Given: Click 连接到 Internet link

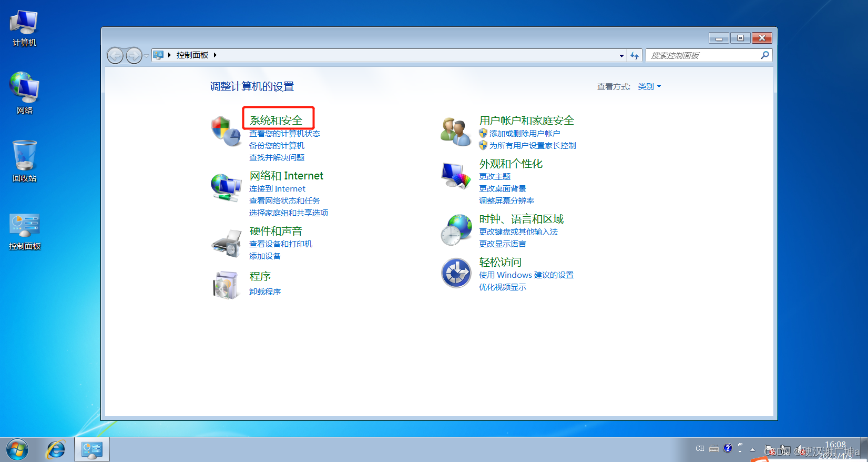Looking at the screenshot, I should [x=277, y=189].
